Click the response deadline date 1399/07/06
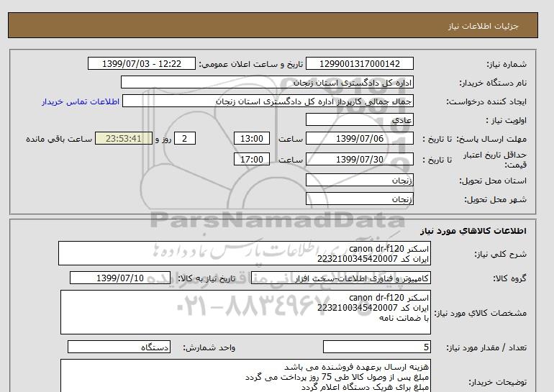 359,138
